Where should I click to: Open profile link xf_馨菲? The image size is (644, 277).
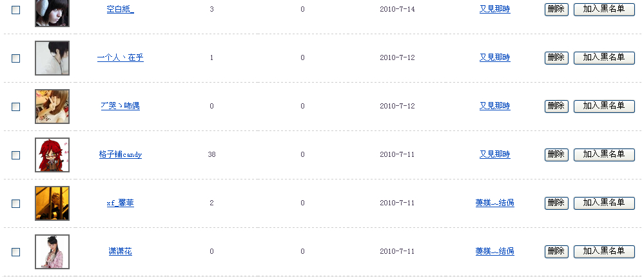121,203
